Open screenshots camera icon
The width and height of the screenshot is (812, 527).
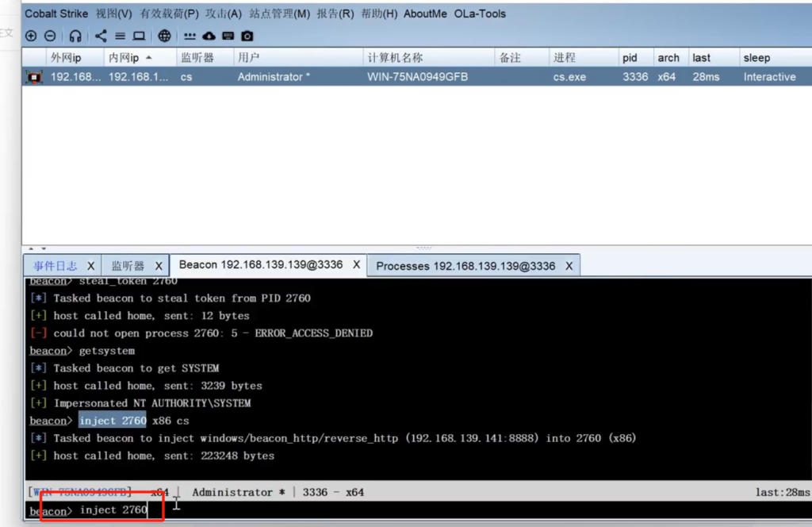247,36
